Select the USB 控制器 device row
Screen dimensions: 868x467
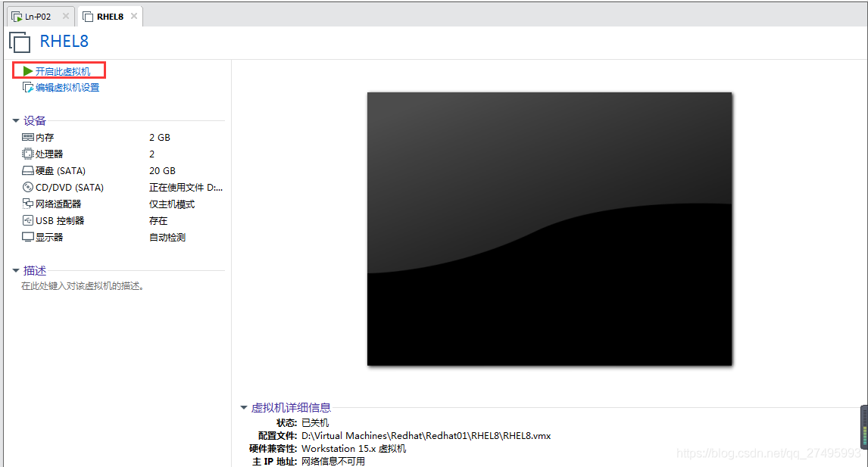(x=123, y=220)
